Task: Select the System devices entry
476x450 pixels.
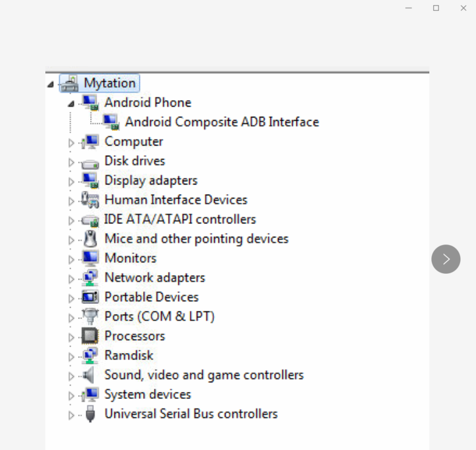Action: pos(148,394)
